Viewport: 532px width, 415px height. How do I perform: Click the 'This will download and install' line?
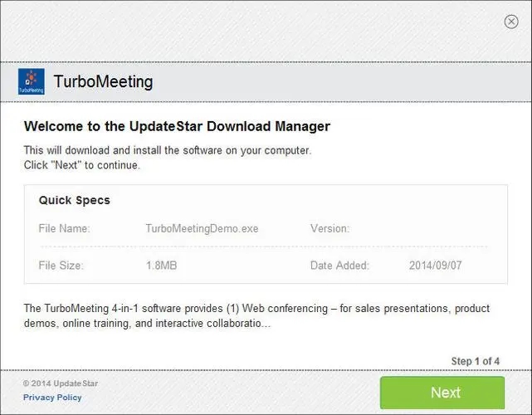click(167, 150)
